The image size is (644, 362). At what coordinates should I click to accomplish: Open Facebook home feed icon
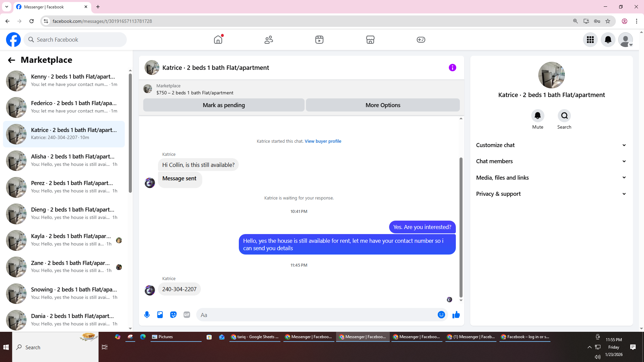pos(218,40)
